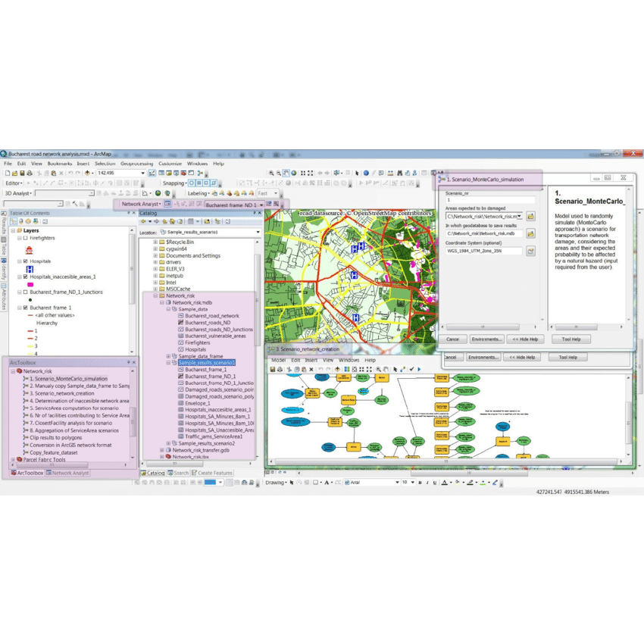Image resolution: width=644 pixels, height=644 pixels.
Task: Click the browse folder icon for Areas expected to be damaged
Action: pos(531,217)
